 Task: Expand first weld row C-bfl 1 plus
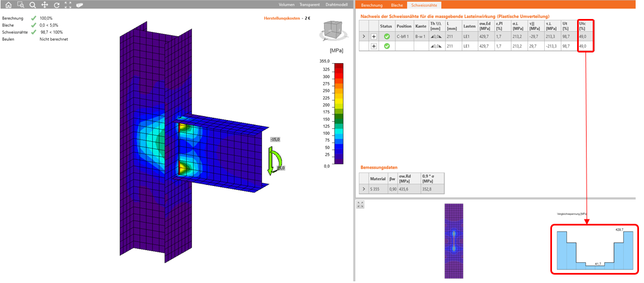(x=374, y=36)
